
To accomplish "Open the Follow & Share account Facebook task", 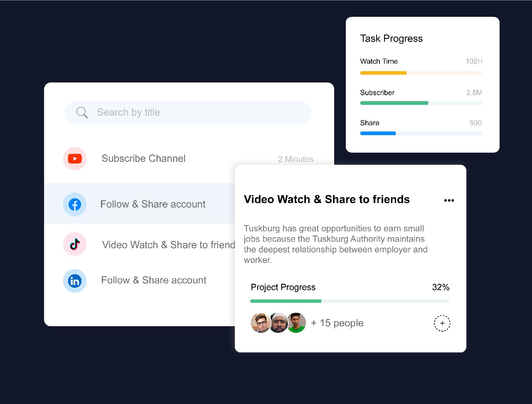I will (153, 204).
